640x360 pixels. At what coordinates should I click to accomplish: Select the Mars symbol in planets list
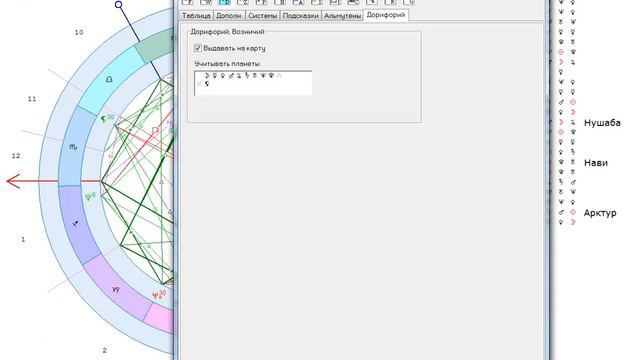231,75
